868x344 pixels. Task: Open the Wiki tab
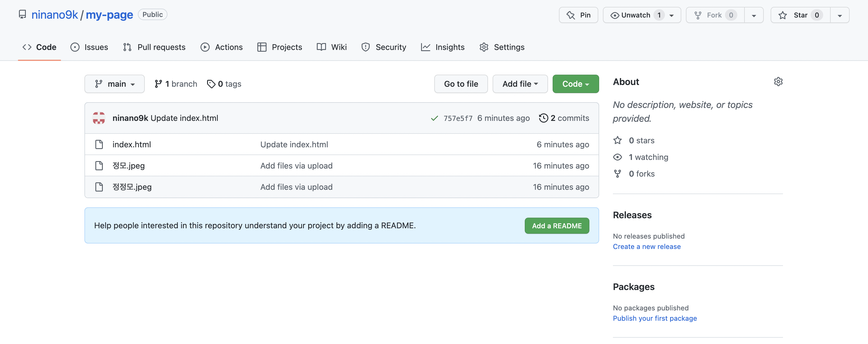pos(332,47)
